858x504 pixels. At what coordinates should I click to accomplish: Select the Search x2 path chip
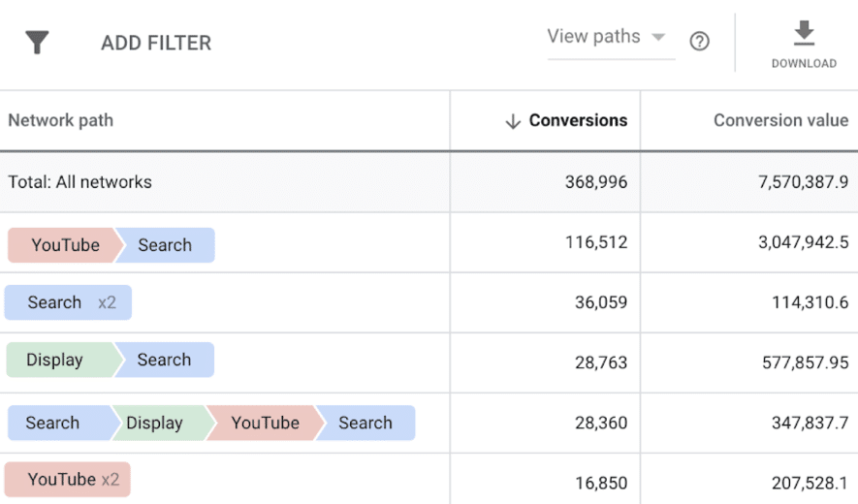[68, 302]
